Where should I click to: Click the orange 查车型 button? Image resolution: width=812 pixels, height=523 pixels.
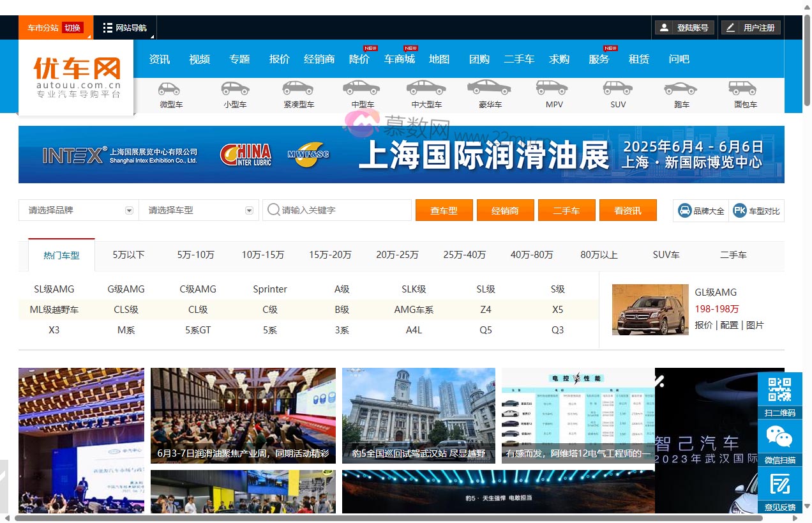(444, 210)
